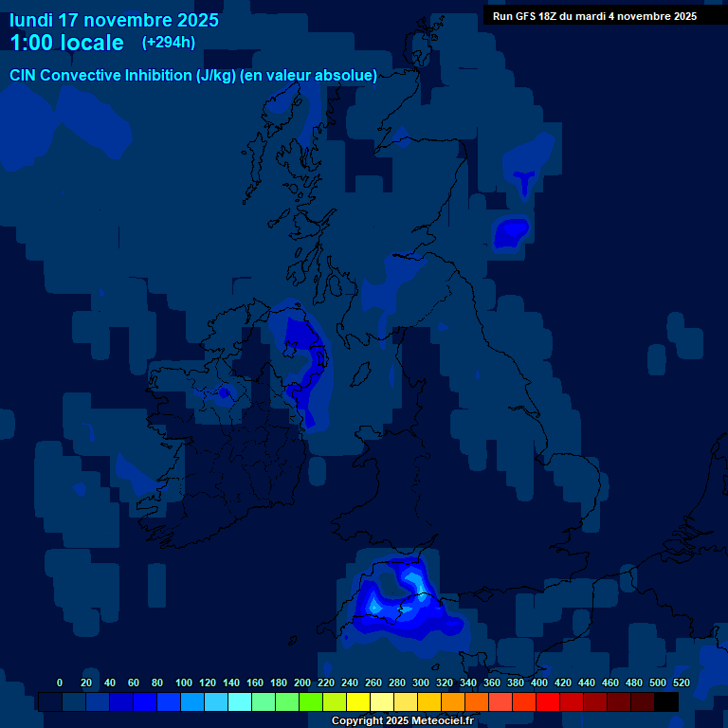The height and width of the screenshot is (728, 728).
Task: Click the 'Run GFS 18Z' run info banner
Action: [594, 16]
